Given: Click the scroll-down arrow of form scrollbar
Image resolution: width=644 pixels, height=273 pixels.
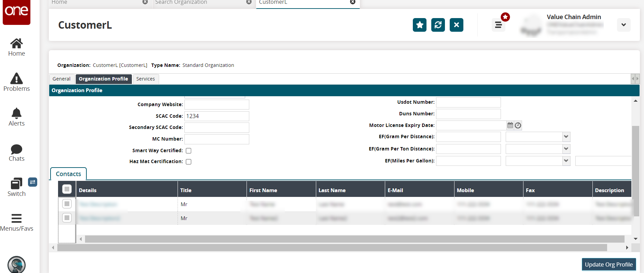Looking at the screenshot, I should pyautogui.click(x=635, y=239).
